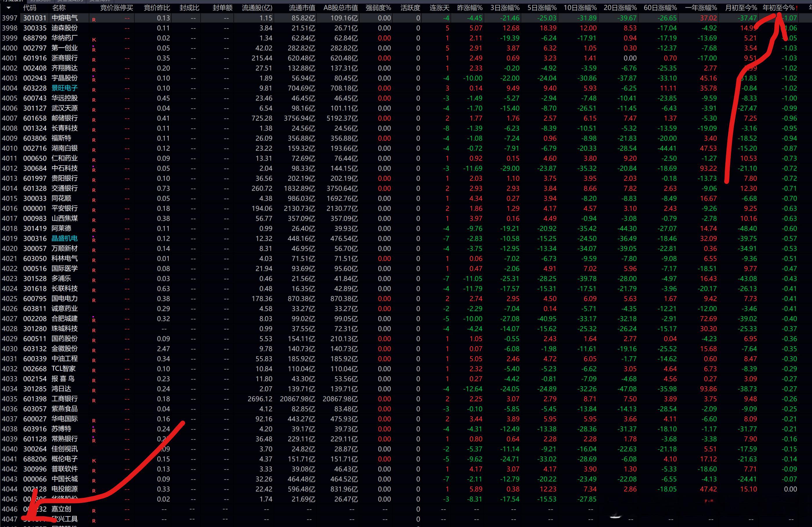Click 工商银行 circulating value 20867.98亿

point(297,399)
